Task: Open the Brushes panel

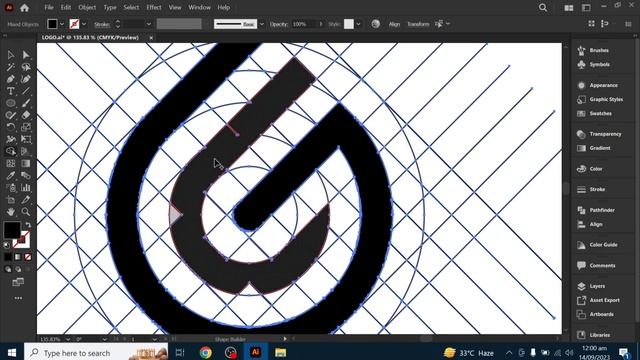Action: click(599, 50)
